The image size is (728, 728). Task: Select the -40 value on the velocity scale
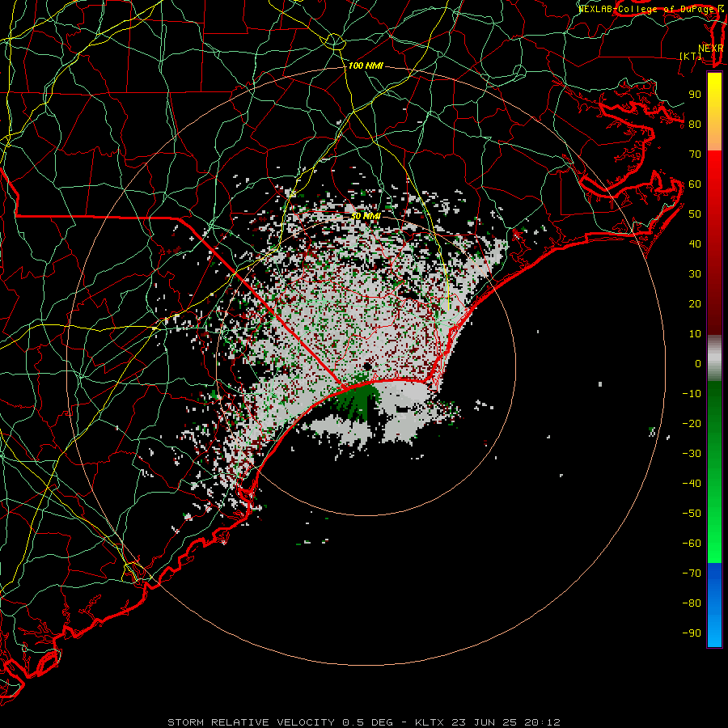click(692, 484)
